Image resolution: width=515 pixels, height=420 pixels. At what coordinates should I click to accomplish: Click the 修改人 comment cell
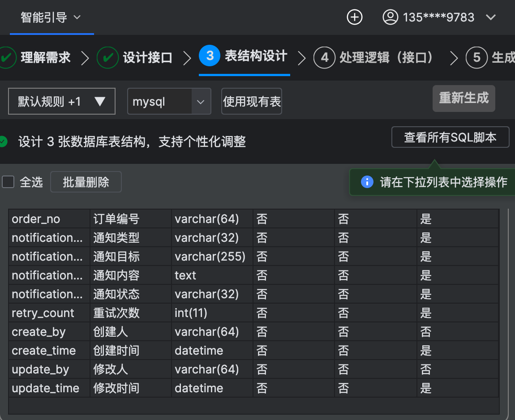pyautogui.click(x=131, y=369)
